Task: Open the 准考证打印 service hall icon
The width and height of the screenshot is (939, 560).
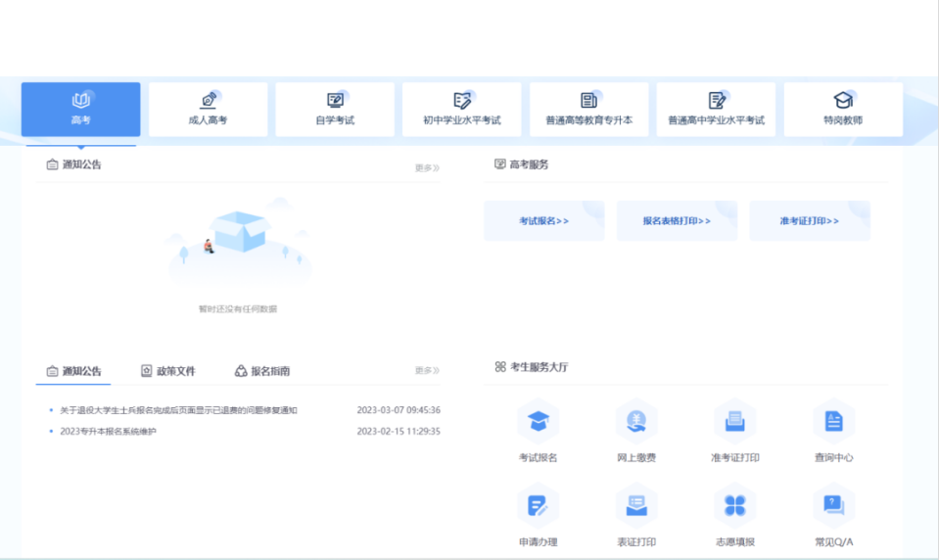Action: (734, 422)
